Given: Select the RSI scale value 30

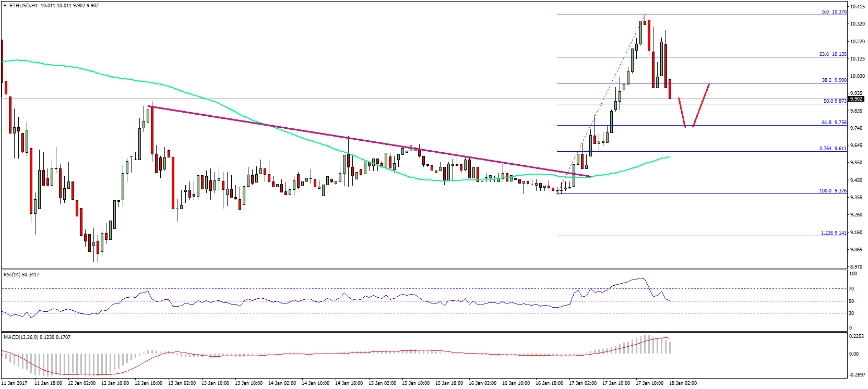Looking at the screenshot, I should (852, 313).
